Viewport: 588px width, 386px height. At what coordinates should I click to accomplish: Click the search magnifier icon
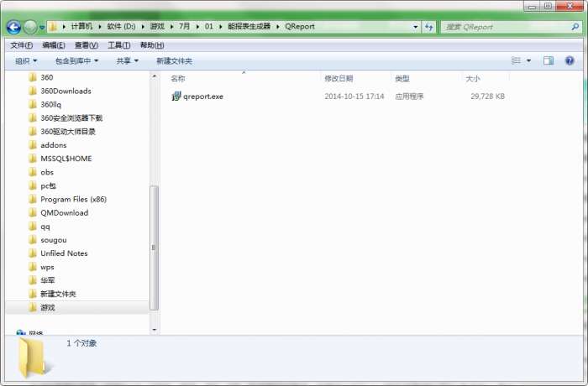click(x=575, y=27)
